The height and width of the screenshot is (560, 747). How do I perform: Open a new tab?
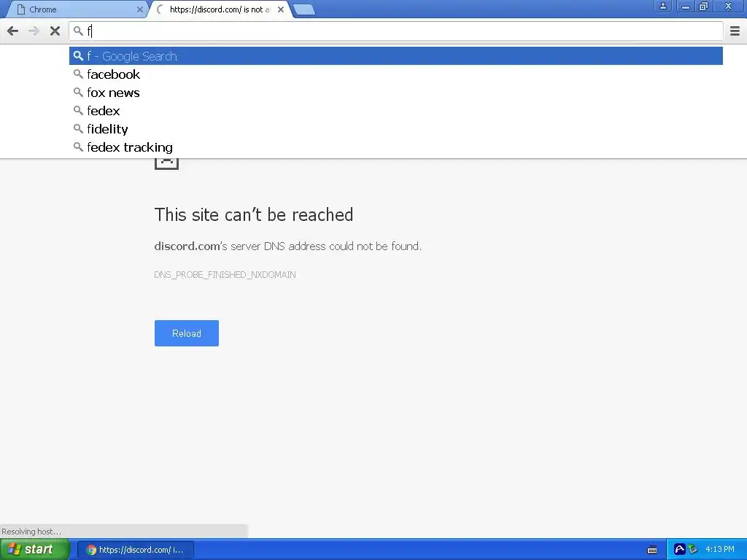pos(304,9)
